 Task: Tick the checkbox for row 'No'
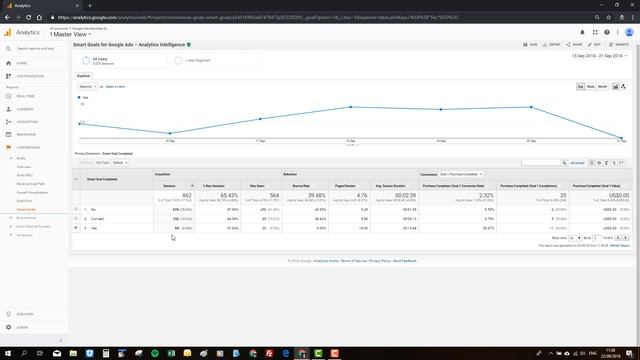[76, 209]
